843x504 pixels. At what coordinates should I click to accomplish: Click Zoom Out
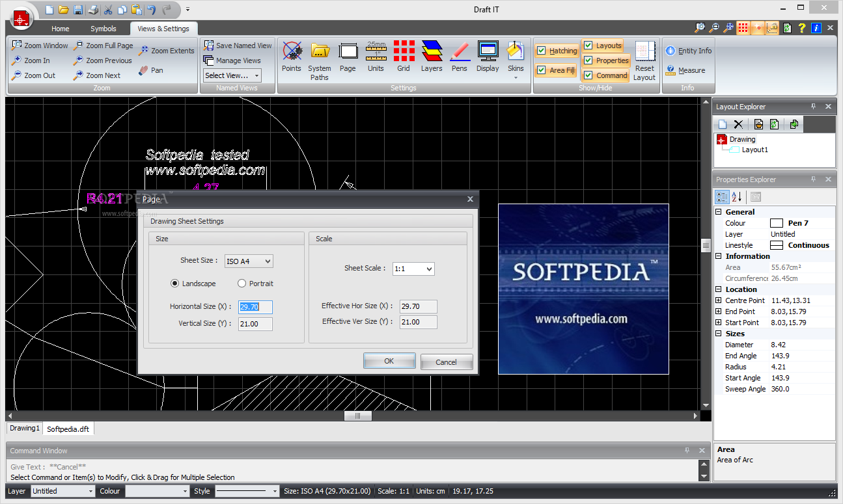click(33, 75)
